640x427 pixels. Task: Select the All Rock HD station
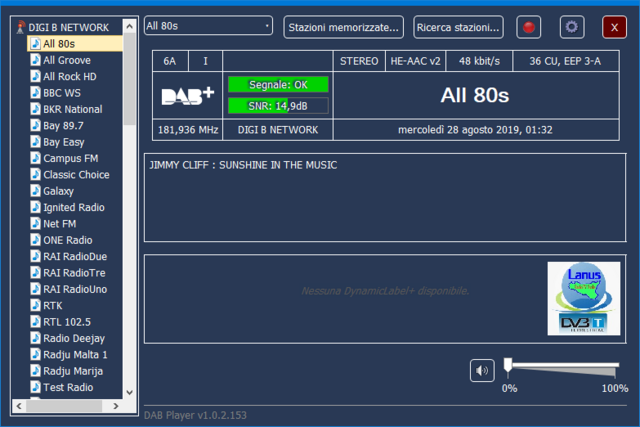[70, 76]
